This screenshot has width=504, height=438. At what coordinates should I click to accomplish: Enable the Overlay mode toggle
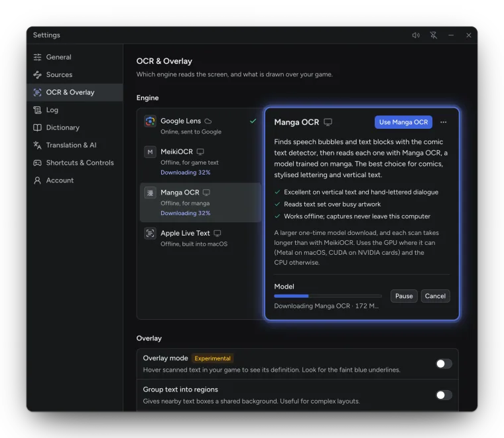[444, 364]
